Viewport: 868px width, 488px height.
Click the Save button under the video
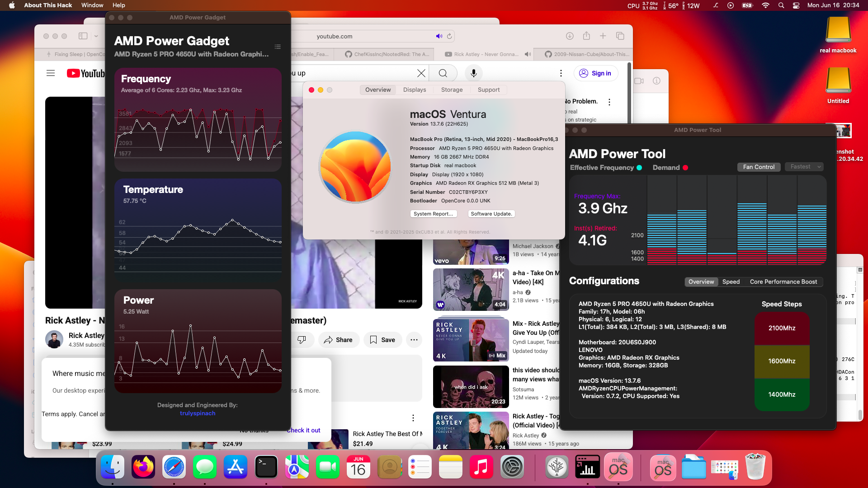click(382, 340)
